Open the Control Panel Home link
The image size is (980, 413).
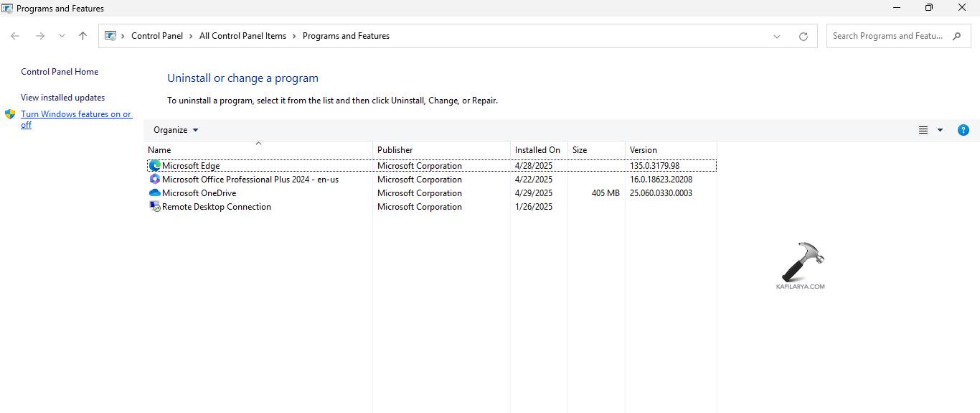[60, 72]
